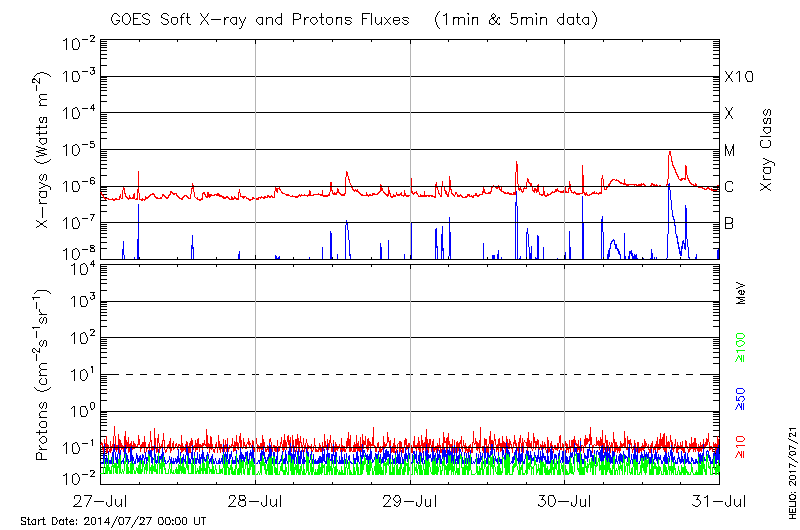Select the blue ≥50 MeV legend label
Screen dimensions: 800x530
pyautogui.click(x=742, y=397)
